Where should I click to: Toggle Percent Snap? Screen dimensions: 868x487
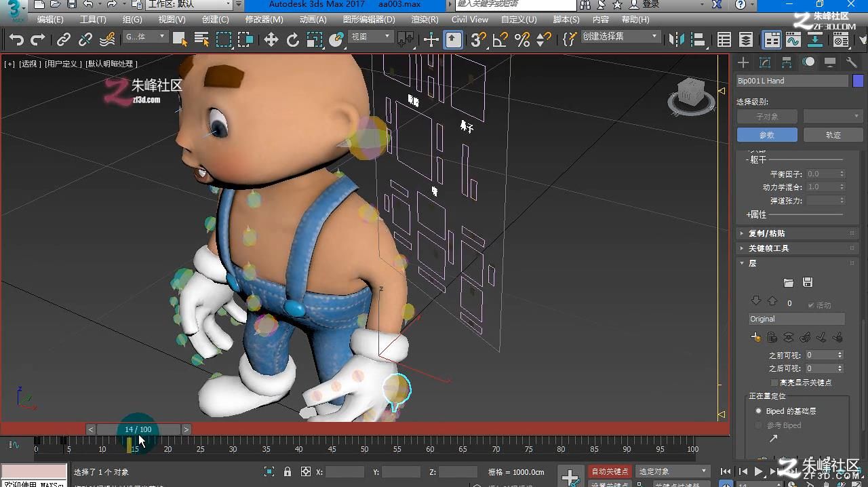tap(521, 40)
